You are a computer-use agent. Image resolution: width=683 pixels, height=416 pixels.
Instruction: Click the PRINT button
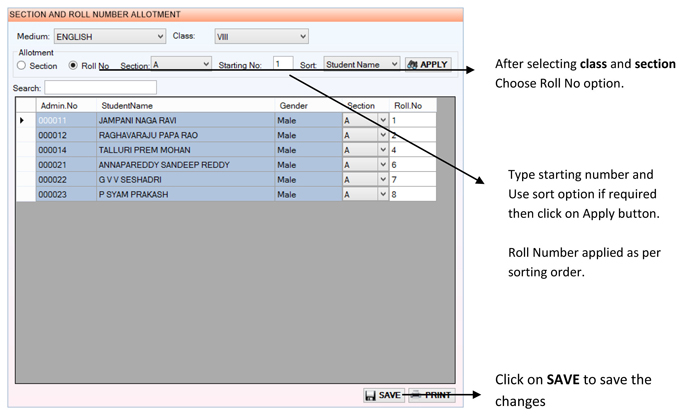pos(432,395)
